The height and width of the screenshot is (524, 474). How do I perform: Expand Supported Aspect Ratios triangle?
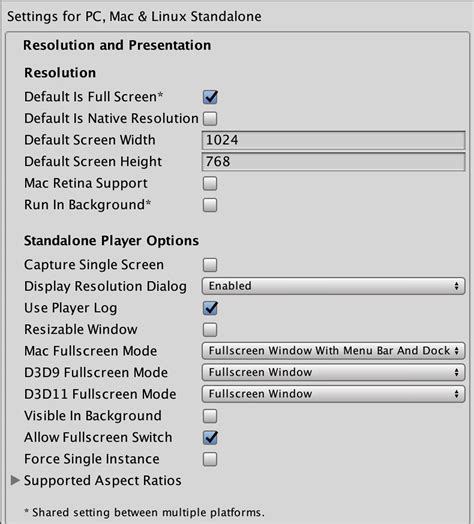(x=15, y=480)
